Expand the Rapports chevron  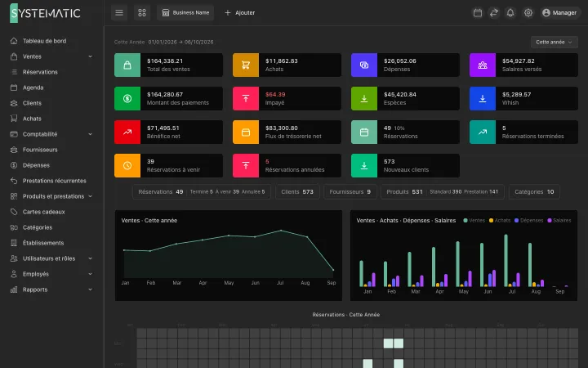(x=90, y=289)
